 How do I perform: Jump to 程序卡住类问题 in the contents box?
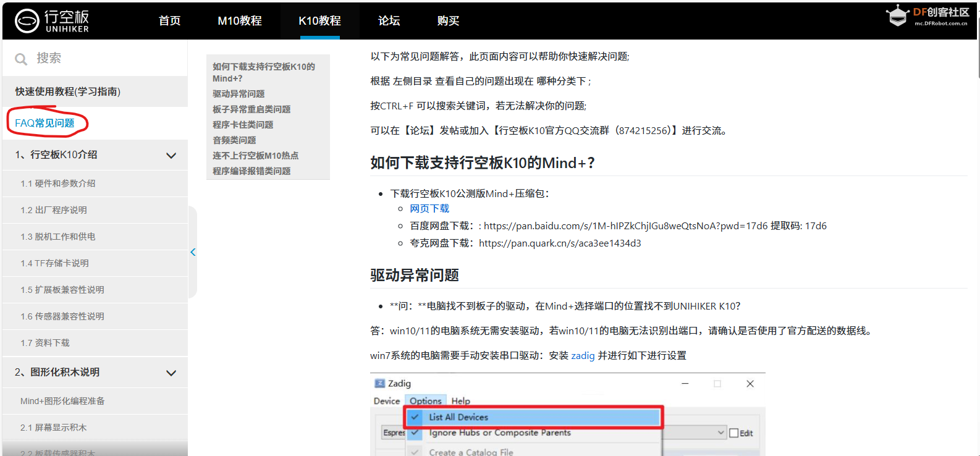tap(243, 125)
